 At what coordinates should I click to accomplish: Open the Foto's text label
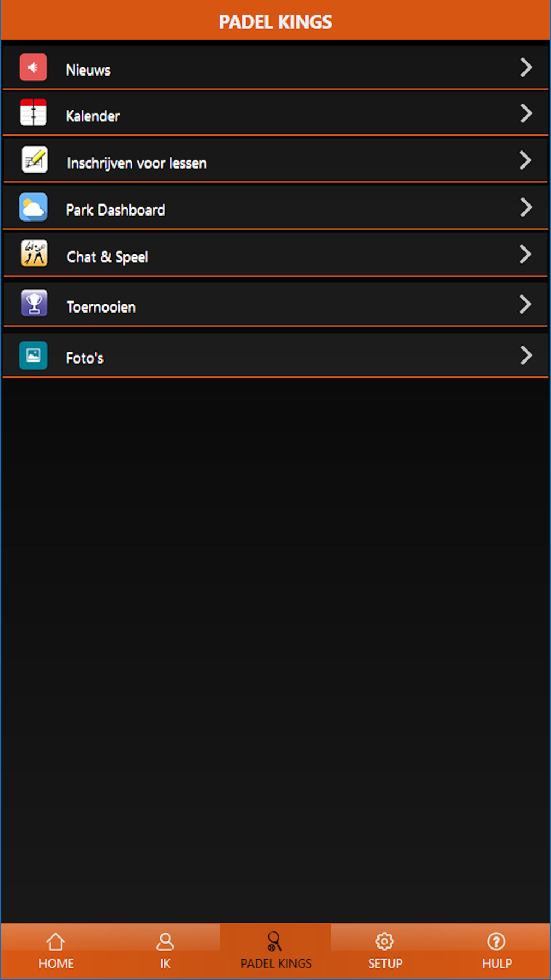(x=84, y=358)
